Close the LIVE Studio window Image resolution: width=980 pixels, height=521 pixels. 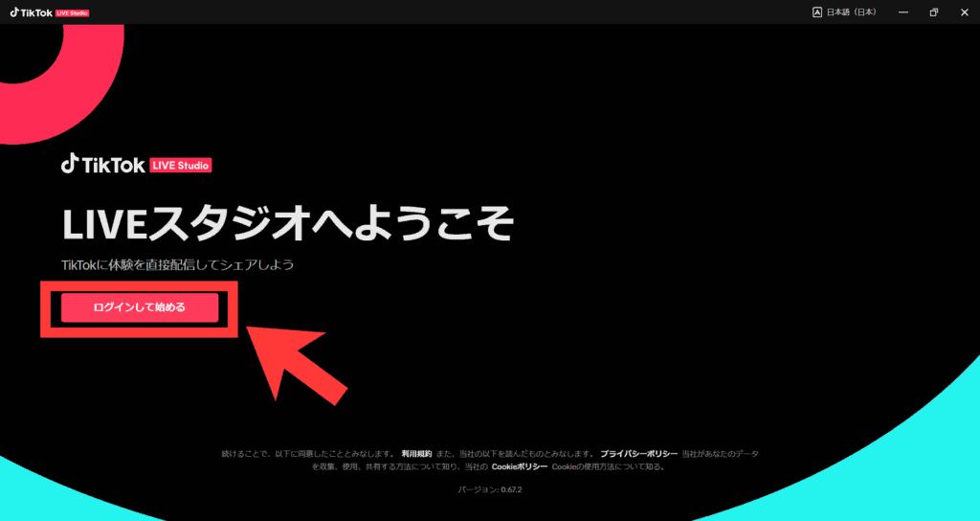[964, 11]
